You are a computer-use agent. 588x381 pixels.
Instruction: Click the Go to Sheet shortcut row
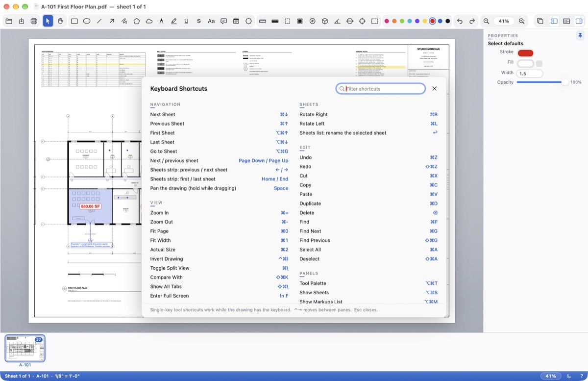pyautogui.click(x=220, y=152)
